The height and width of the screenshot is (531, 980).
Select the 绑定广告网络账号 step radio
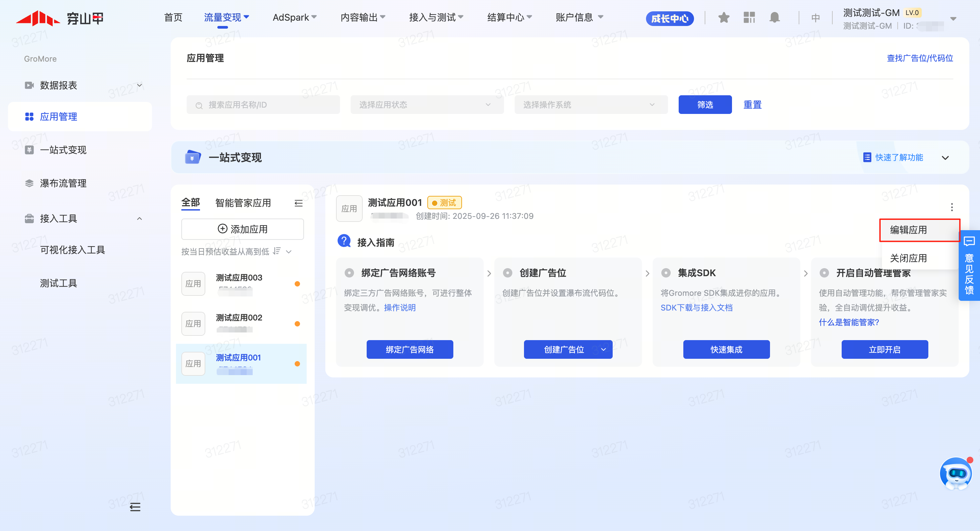pos(349,273)
